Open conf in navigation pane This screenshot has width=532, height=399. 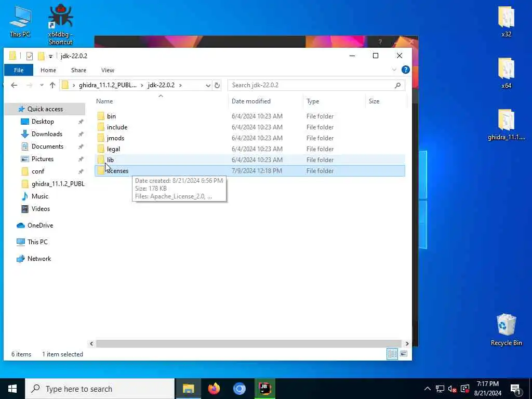(x=37, y=171)
